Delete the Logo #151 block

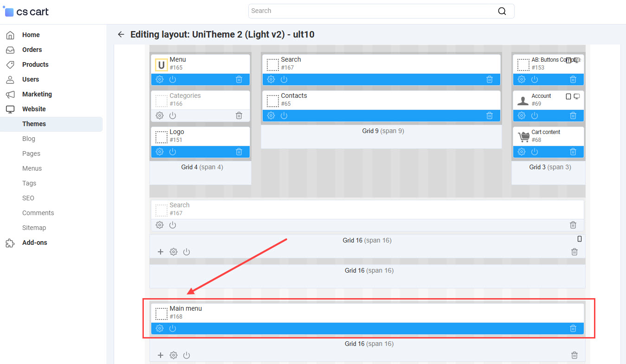pyautogui.click(x=239, y=152)
